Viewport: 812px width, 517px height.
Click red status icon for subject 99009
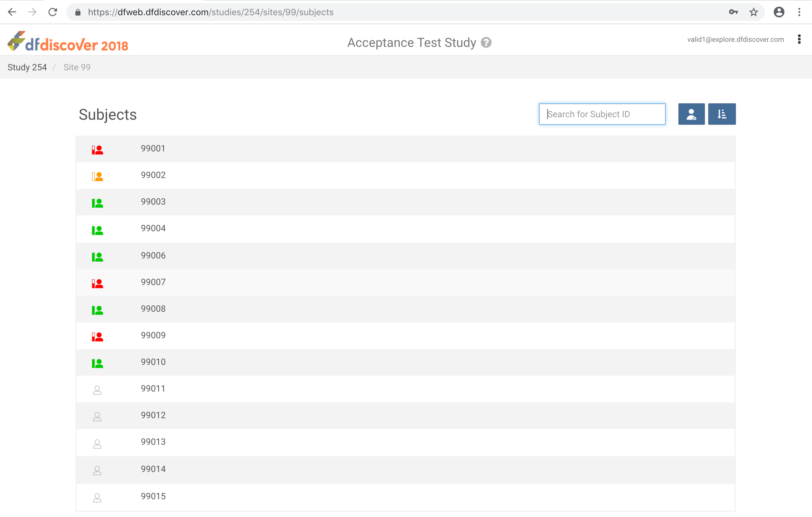point(97,336)
